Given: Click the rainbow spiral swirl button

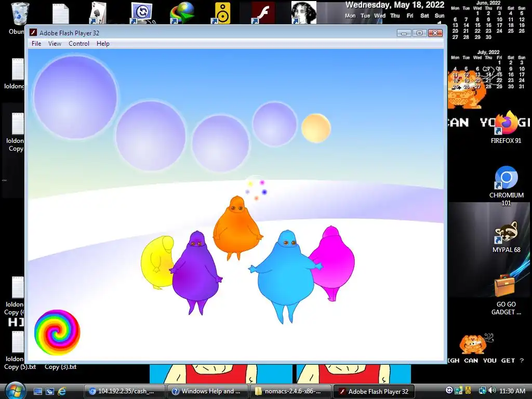Looking at the screenshot, I should click(57, 332).
